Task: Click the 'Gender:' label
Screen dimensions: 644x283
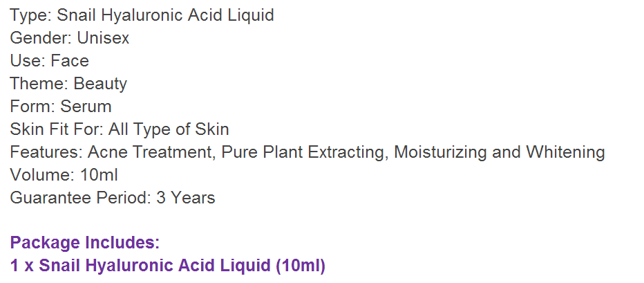Action: pos(39,38)
